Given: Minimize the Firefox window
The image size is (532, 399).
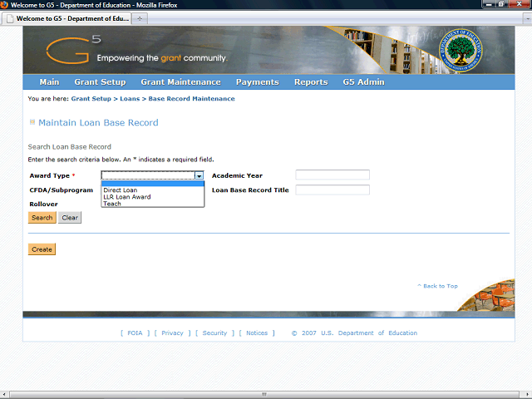Looking at the screenshot, I should point(490,4).
